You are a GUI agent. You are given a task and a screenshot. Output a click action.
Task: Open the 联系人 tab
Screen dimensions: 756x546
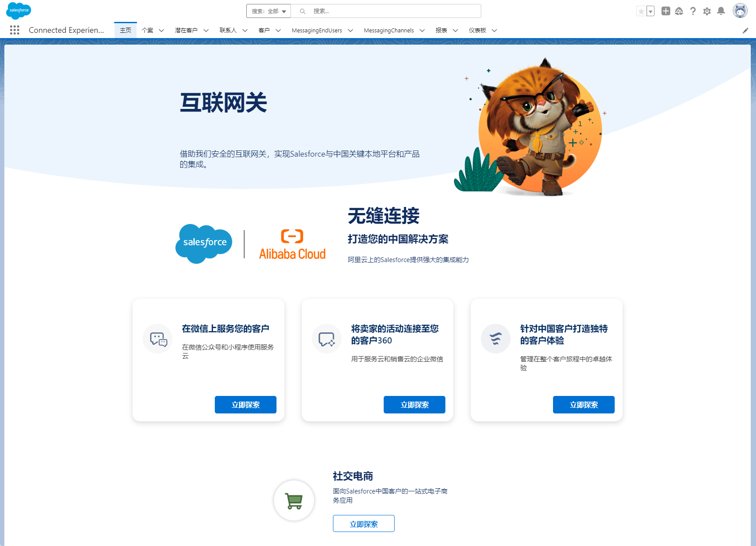pos(228,30)
